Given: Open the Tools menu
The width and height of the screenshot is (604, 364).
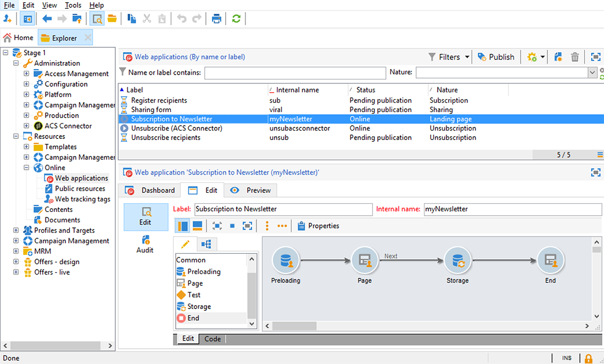Looking at the screenshot, I should 73,5.
